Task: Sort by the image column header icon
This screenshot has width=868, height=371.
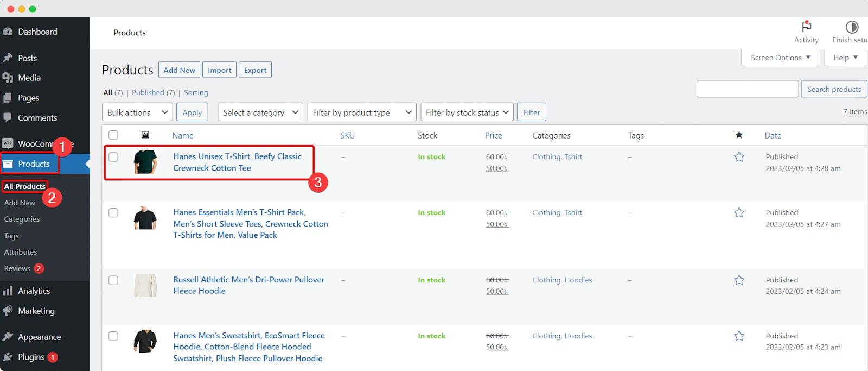Action: (x=145, y=135)
